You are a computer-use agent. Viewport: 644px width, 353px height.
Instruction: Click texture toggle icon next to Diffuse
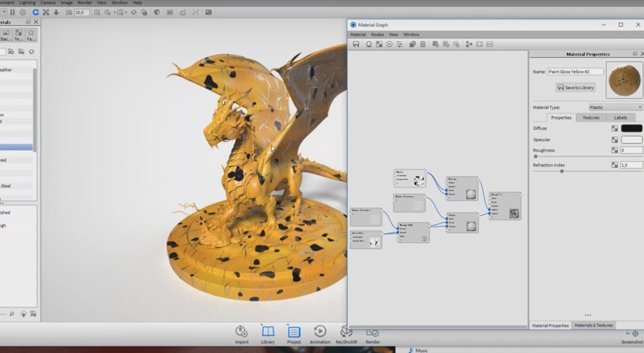[615, 128]
